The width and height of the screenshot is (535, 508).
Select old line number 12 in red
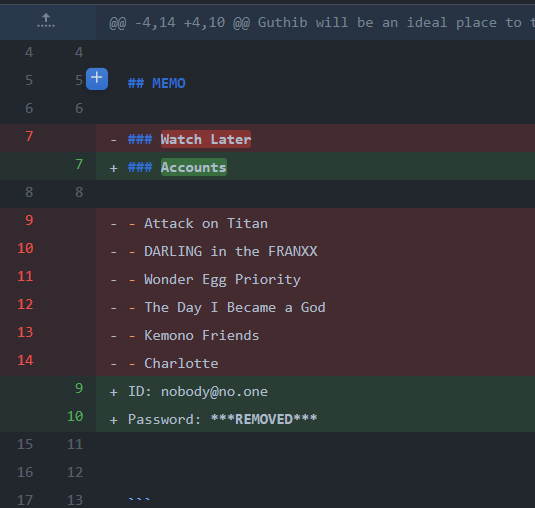25,304
